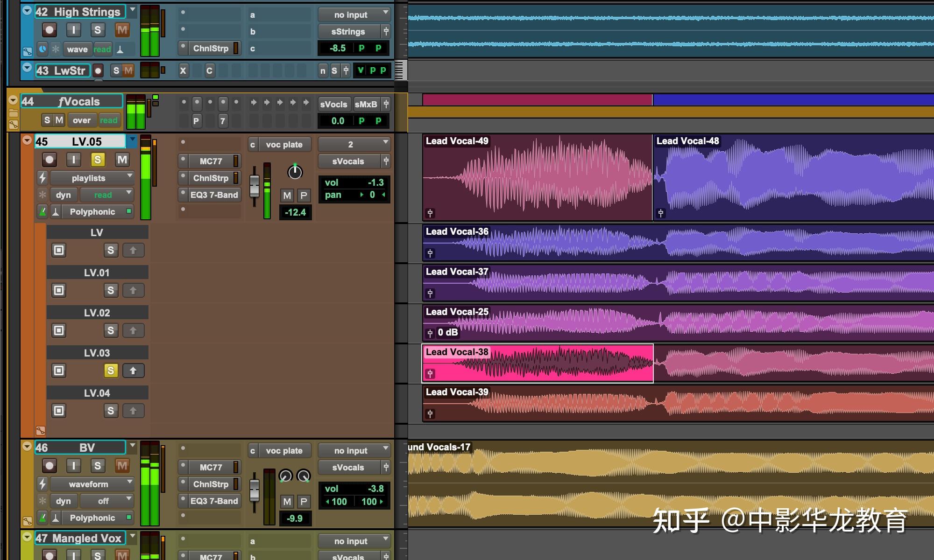Click the LV.05 send level fader

click(255, 185)
